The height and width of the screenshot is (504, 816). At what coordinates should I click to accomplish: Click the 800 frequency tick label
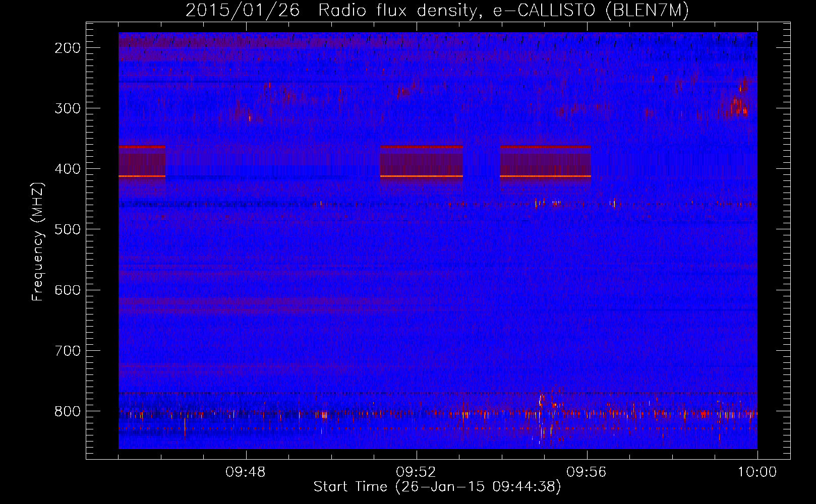(x=68, y=411)
